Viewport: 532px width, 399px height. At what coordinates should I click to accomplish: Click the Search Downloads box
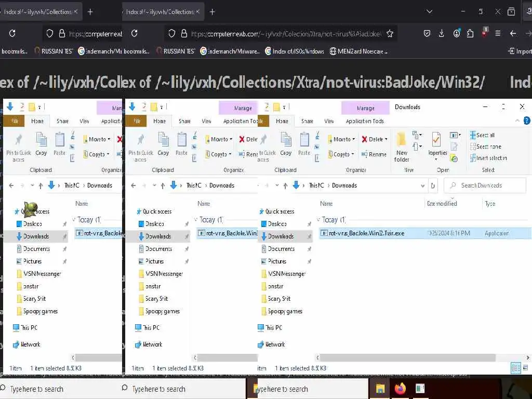coord(485,185)
